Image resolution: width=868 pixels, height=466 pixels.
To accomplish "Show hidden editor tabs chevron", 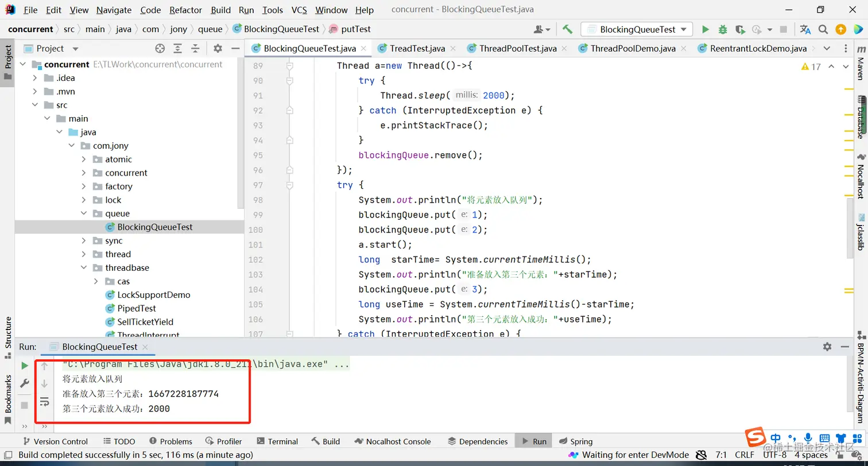I will 827,48.
